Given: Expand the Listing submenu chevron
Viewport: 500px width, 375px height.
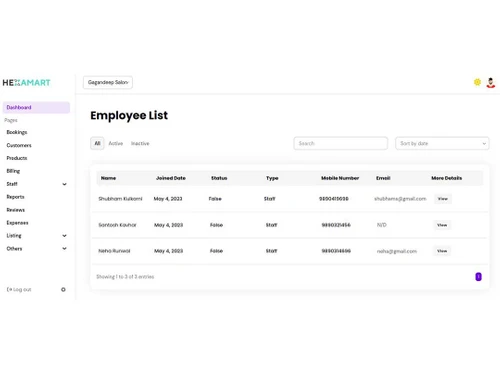Looking at the screenshot, I should 64,236.
